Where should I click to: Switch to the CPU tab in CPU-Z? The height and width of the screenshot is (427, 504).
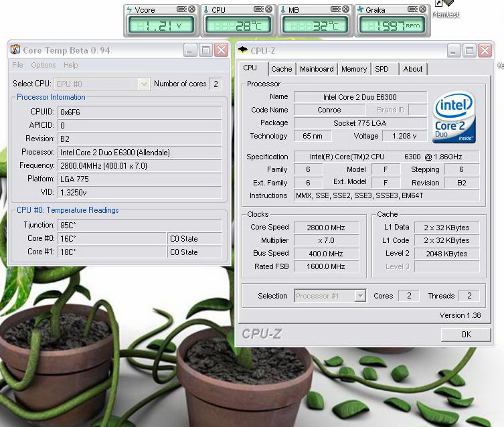(x=250, y=68)
